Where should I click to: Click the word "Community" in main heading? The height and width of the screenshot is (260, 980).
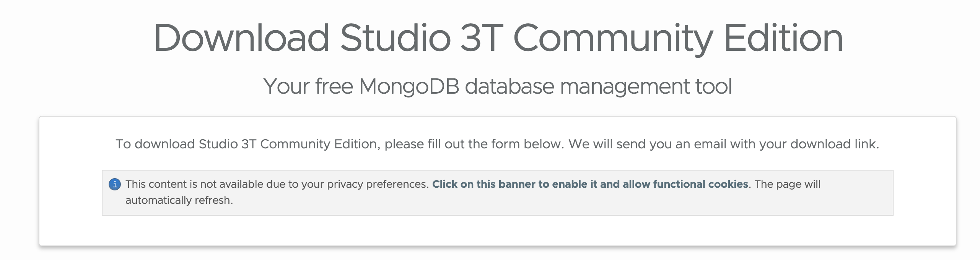pos(613,39)
